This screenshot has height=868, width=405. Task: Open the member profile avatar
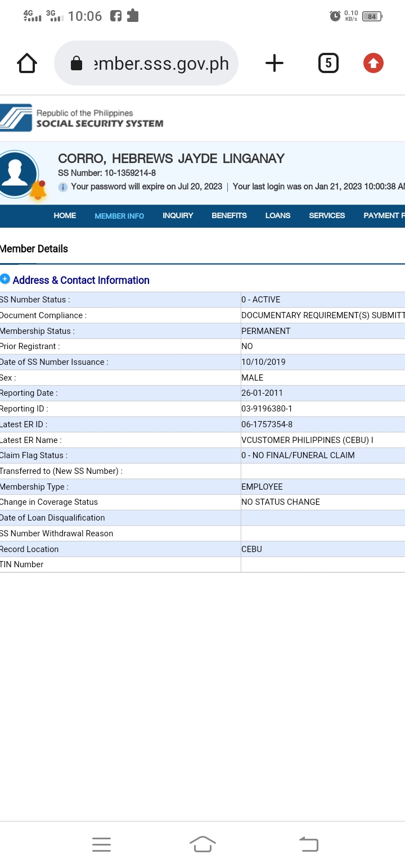[17, 173]
